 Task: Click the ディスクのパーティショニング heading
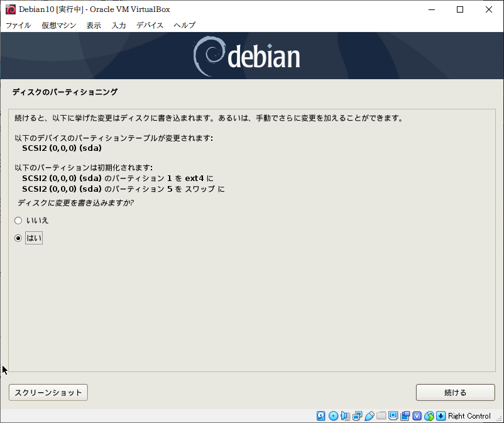click(x=65, y=92)
